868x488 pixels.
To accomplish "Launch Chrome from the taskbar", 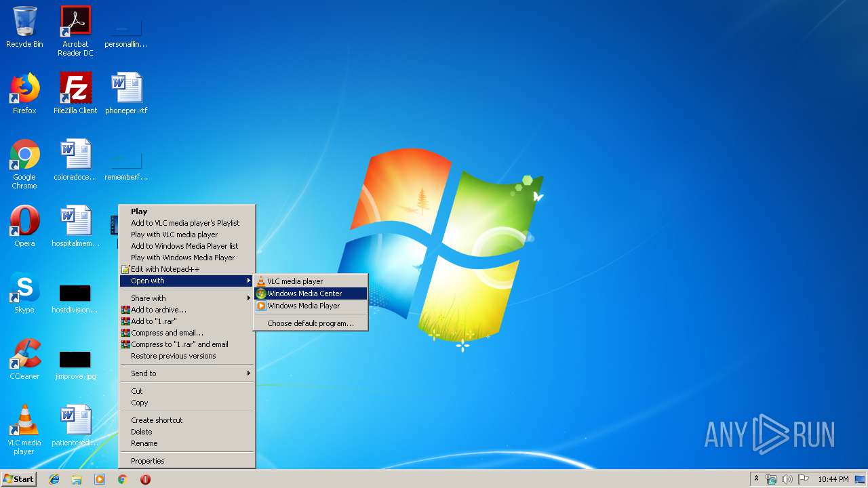I will pyautogui.click(x=123, y=479).
